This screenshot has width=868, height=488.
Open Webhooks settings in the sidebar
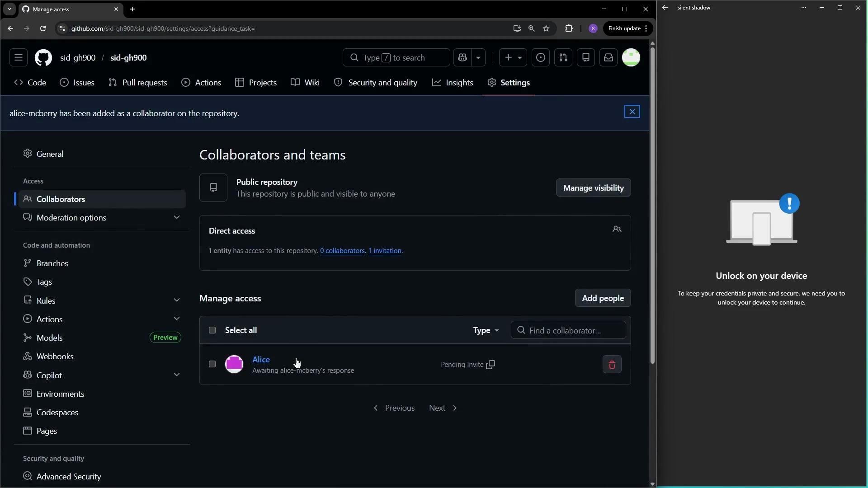tap(102, 357)
